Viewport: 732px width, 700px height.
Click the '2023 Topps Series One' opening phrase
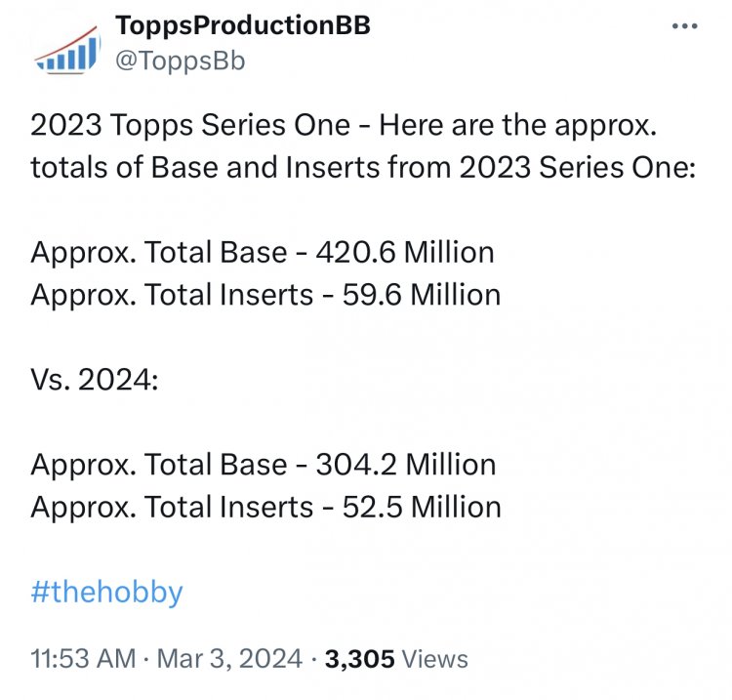(190, 125)
